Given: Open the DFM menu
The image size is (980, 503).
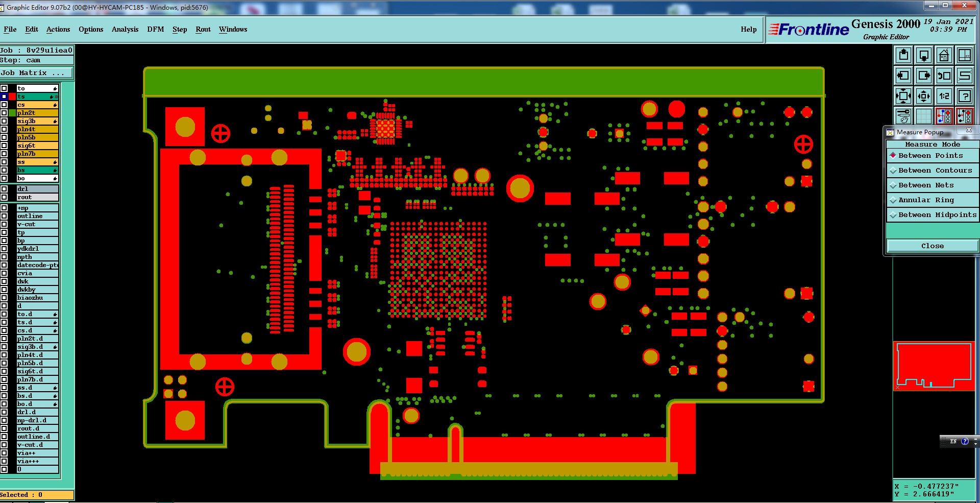Looking at the screenshot, I should pyautogui.click(x=156, y=29).
